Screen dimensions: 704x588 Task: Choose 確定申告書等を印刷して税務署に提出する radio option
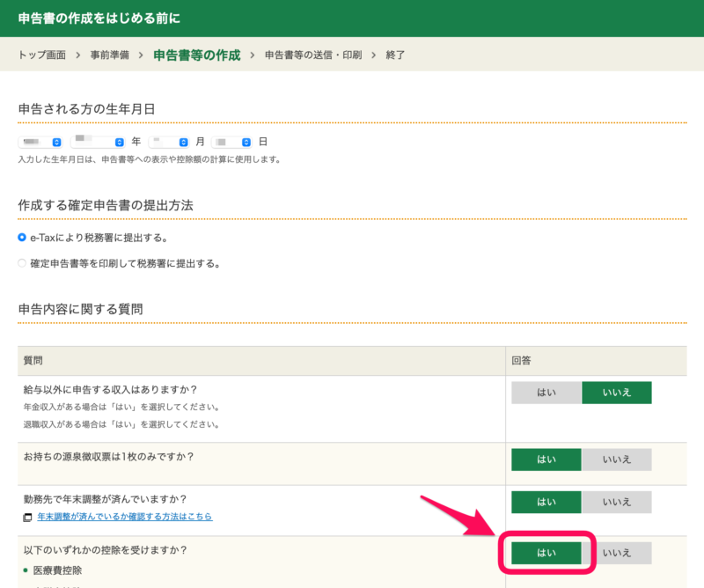click(23, 263)
